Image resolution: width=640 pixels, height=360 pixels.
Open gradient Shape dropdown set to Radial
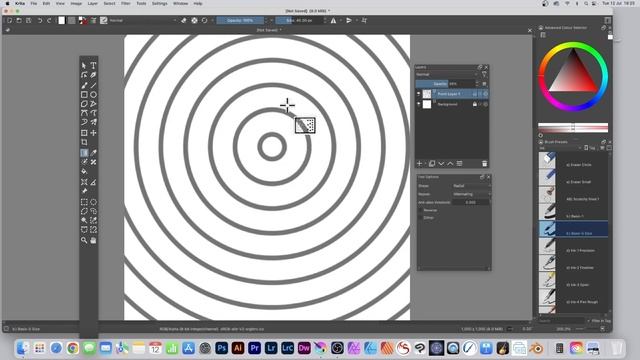click(471, 186)
